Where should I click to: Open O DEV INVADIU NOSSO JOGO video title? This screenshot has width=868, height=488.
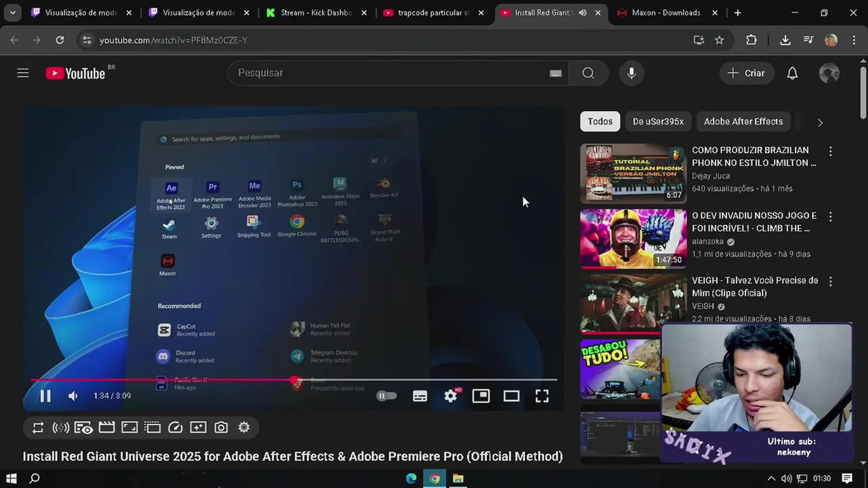coord(754,222)
